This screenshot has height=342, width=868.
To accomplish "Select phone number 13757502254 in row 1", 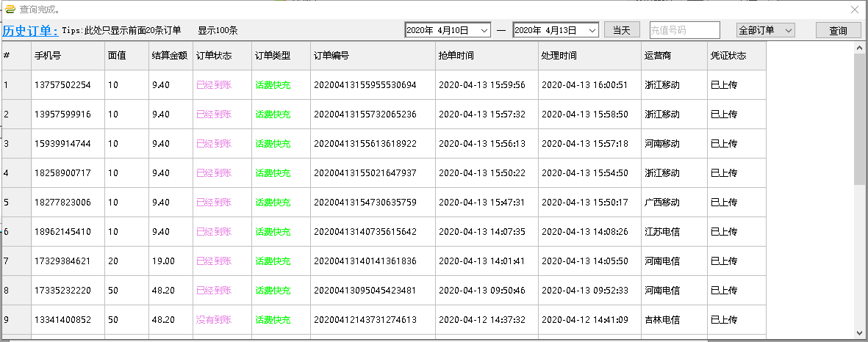I will pyautogui.click(x=62, y=85).
